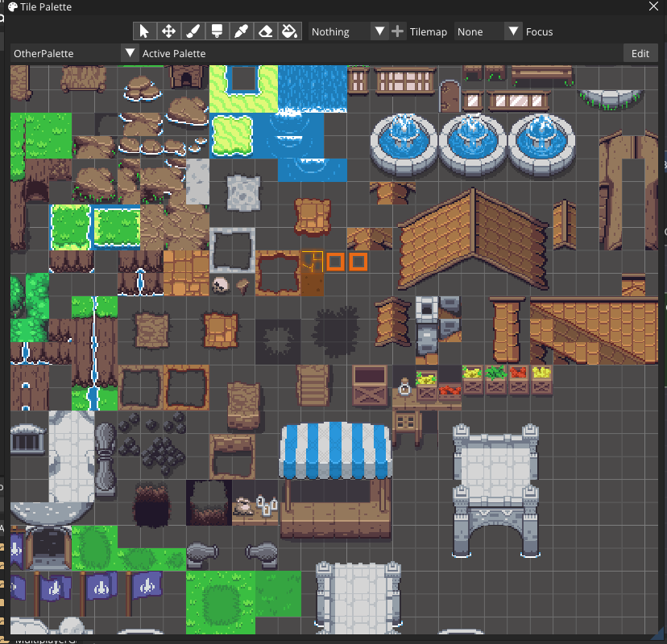Activate the Eraser tool

(266, 31)
